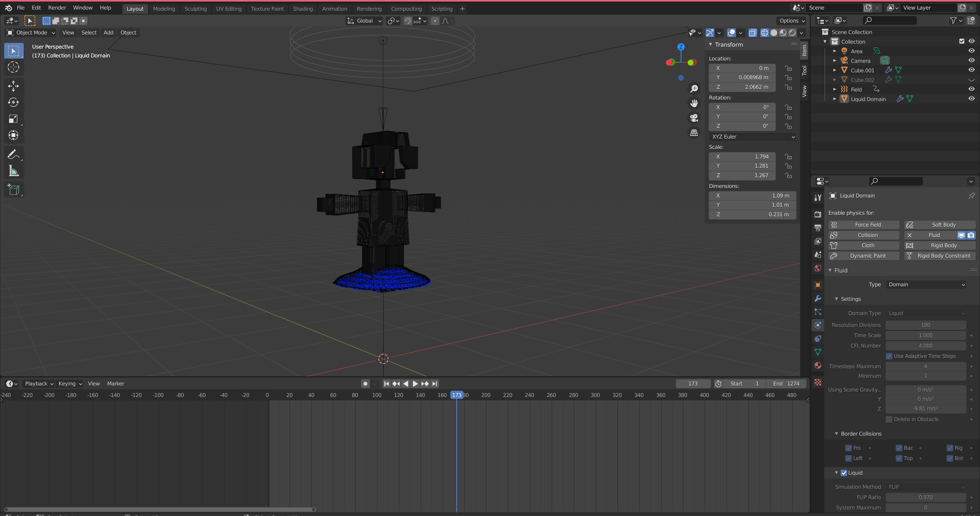
Task: Open the Keying dropdown in timeline
Action: point(70,384)
